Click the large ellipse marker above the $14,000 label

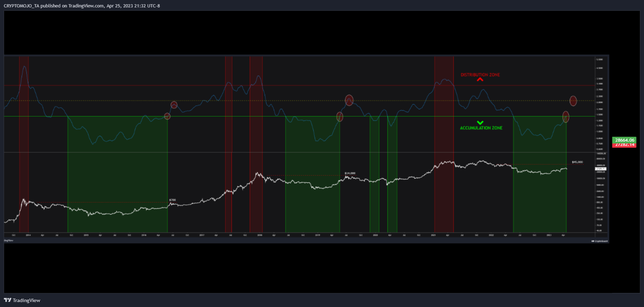tap(349, 100)
